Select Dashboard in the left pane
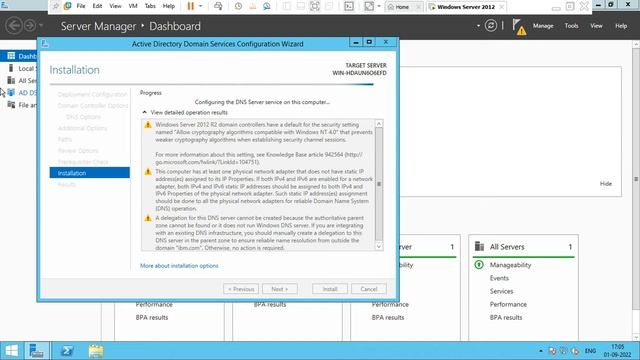 pyautogui.click(x=19, y=56)
